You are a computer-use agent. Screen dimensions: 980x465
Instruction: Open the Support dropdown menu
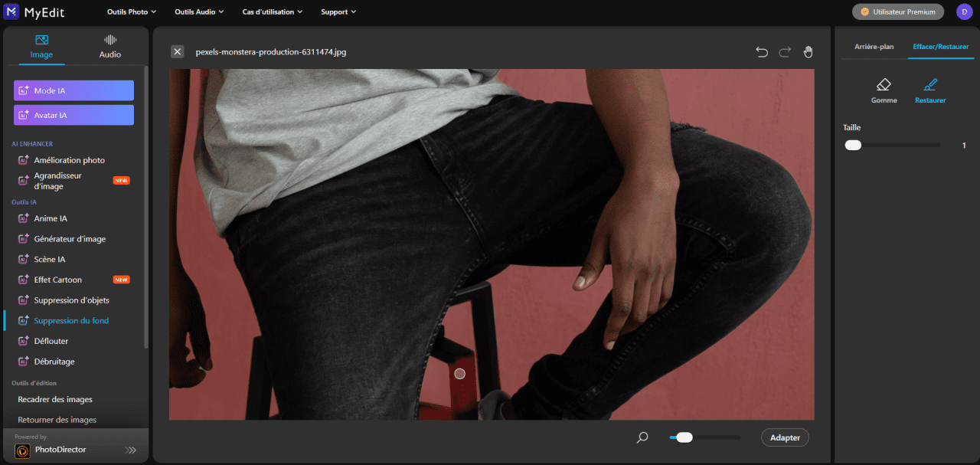click(x=339, y=12)
